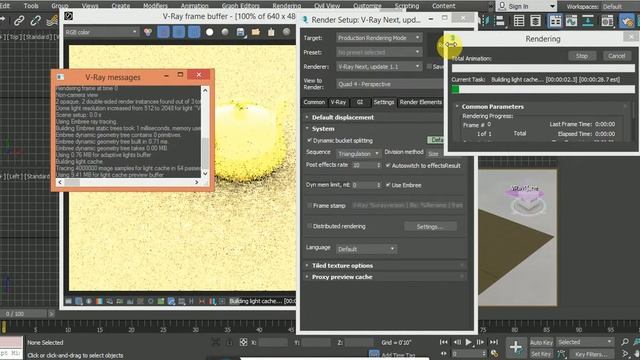Toggle the gray sphere monochrome icon
The width and height of the screenshot is (640, 360).
225,32
